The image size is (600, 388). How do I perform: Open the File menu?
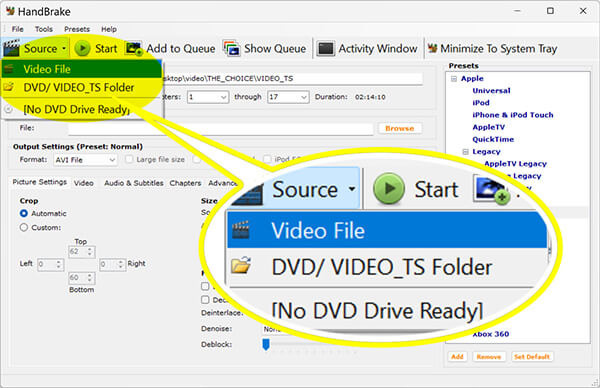coord(18,29)
